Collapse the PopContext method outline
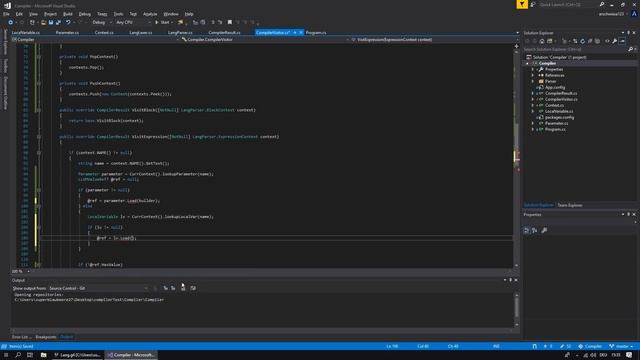 [39, 57]
